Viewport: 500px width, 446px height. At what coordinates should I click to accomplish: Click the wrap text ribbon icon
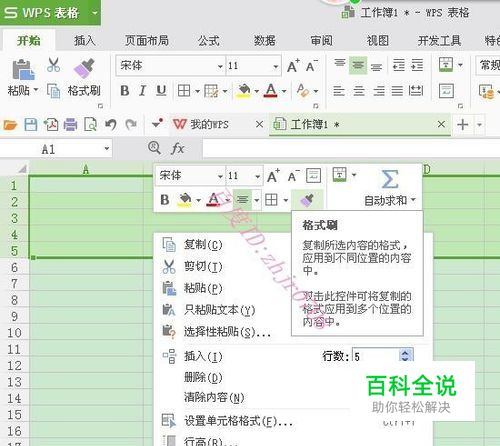click(446, 91)
